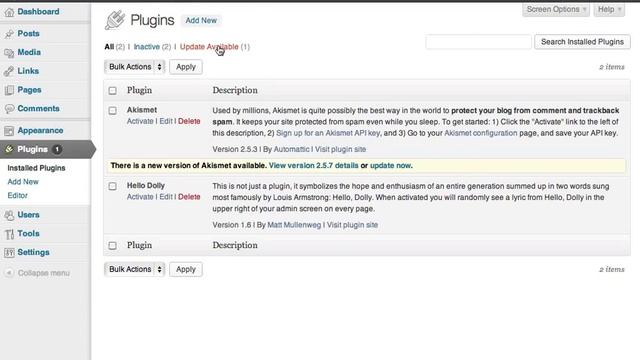Open Editor submenu item
The width and height of the screenshot is (640, 360).
pos(18,196)
